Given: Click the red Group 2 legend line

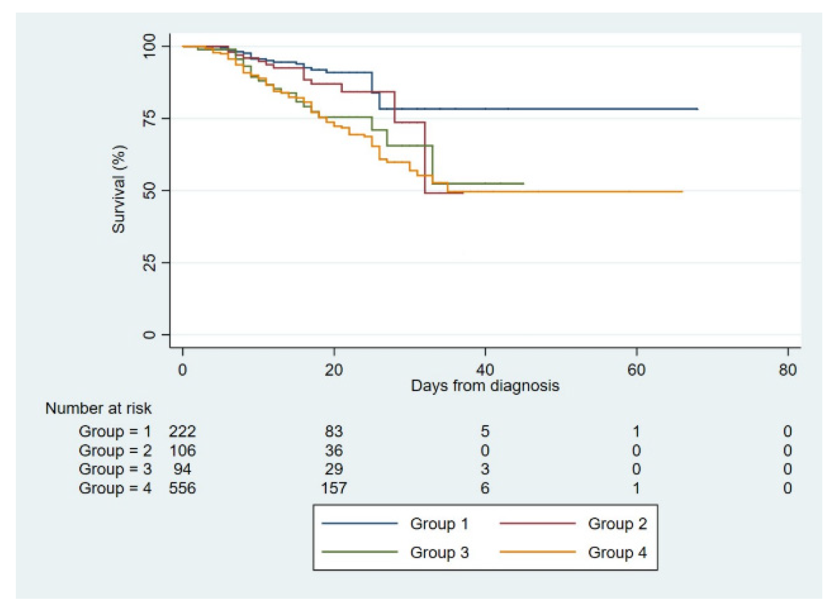Looking at the screenshot, I should tap(537, 523).
